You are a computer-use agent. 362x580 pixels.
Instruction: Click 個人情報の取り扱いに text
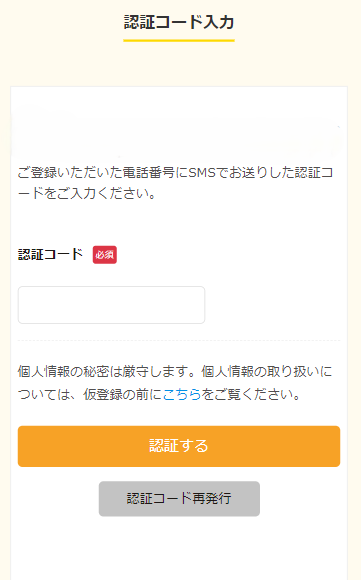(x=267, y=372)
